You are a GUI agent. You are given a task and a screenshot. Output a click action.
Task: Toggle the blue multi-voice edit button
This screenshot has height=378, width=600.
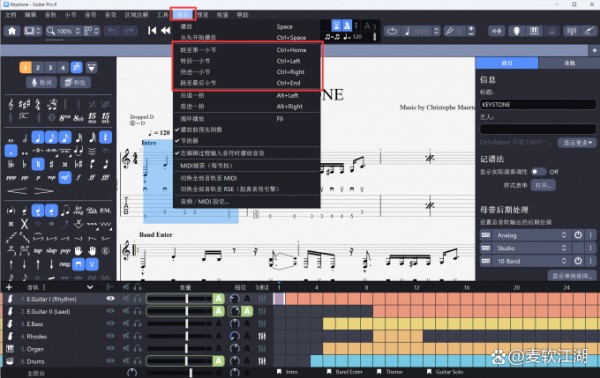(x=77, y=67)
